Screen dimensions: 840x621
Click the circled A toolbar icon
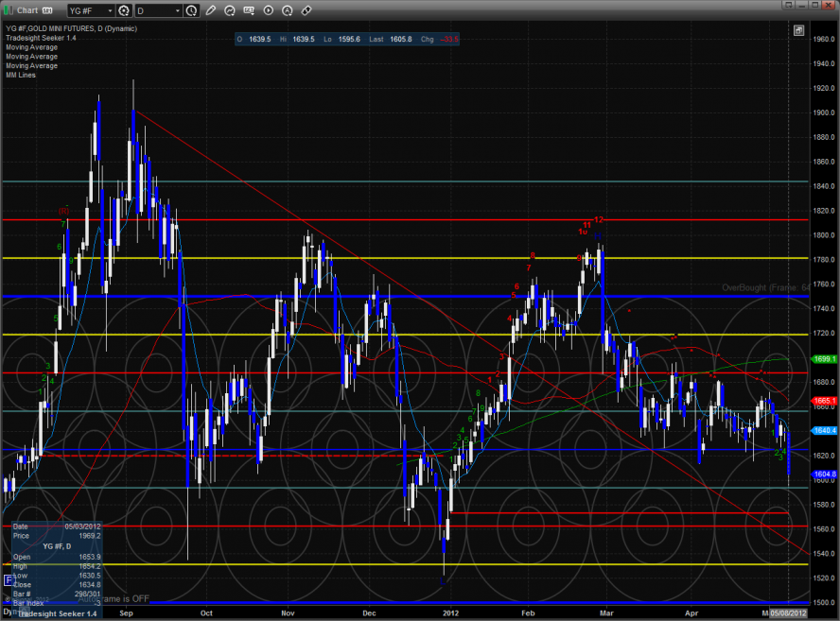click(x=287, y=10)
